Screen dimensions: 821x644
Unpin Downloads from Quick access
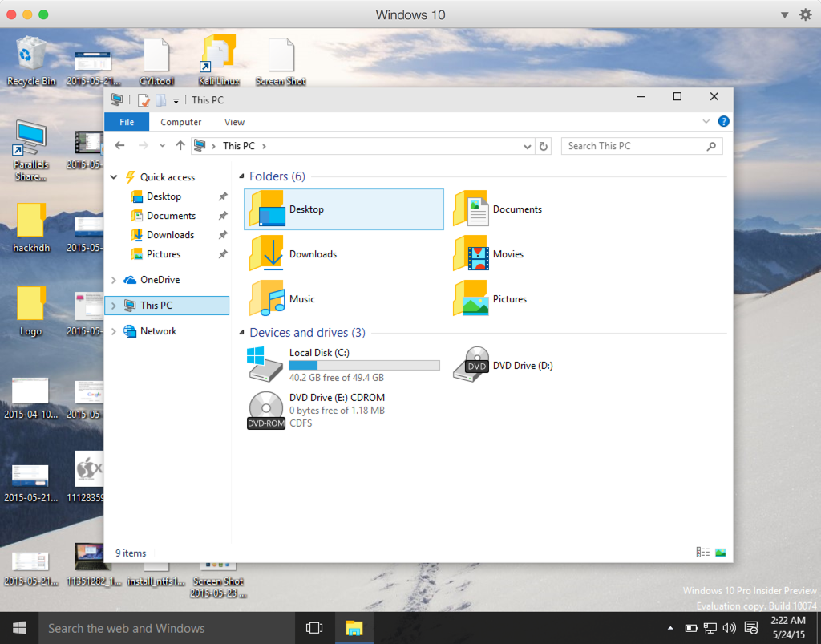pyautogui.click(x=223, y=235)
